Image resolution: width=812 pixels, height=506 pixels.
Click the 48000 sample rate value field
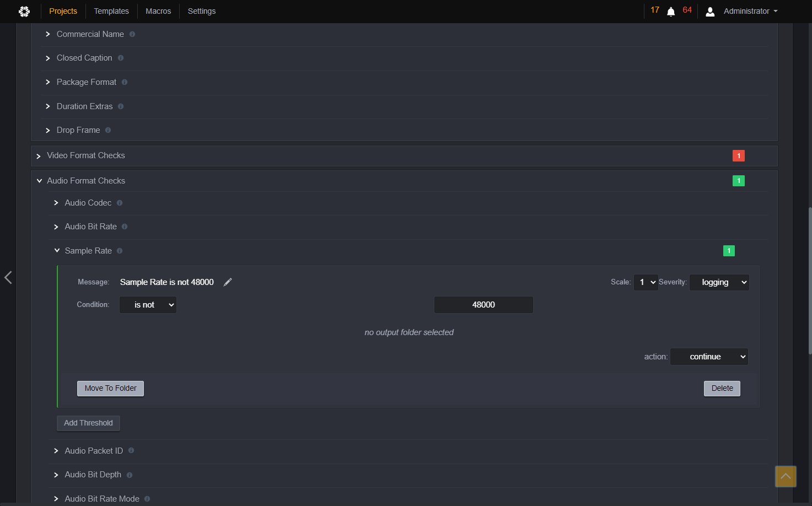[483, 305]
